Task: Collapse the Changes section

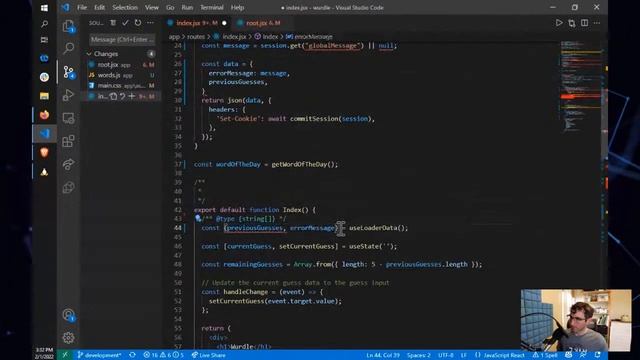Action: 89,54
